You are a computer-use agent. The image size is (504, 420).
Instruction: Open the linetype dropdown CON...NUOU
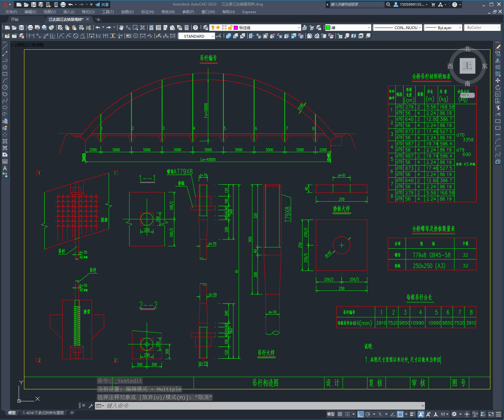[x=398, y=28]
